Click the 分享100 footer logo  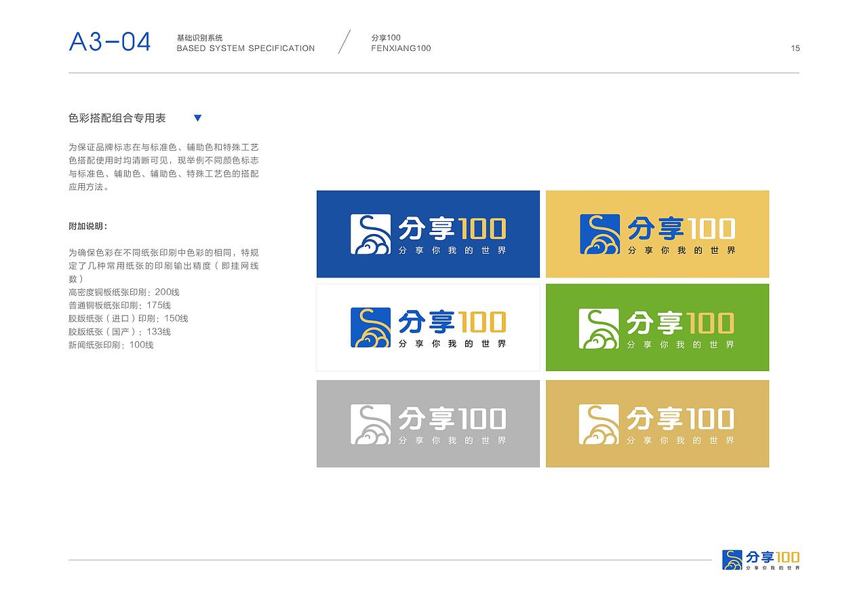761,560
